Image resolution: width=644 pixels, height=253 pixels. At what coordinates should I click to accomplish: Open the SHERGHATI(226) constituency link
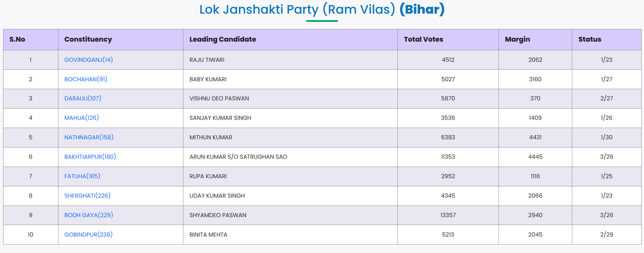87,196
